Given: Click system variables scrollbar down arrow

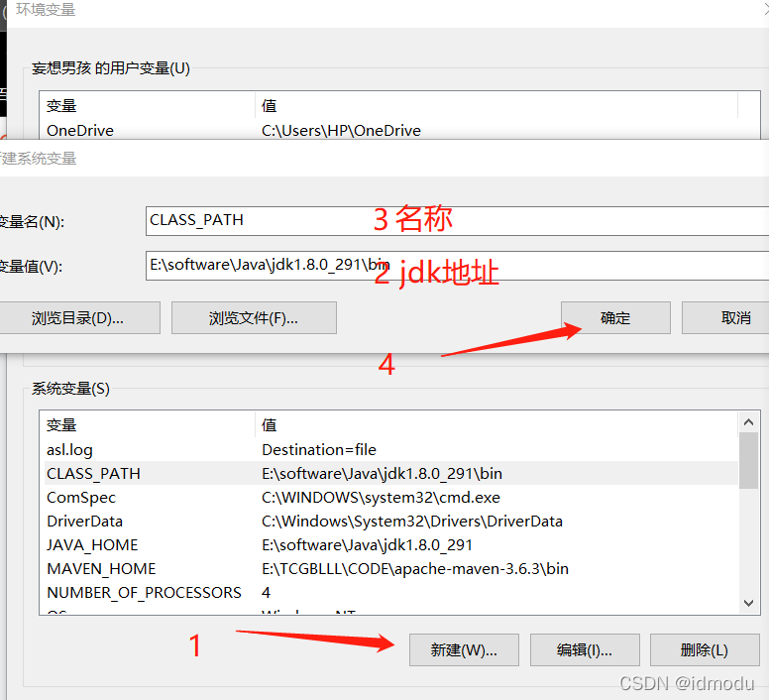Looking at the screenshot, I should point(748,603).
